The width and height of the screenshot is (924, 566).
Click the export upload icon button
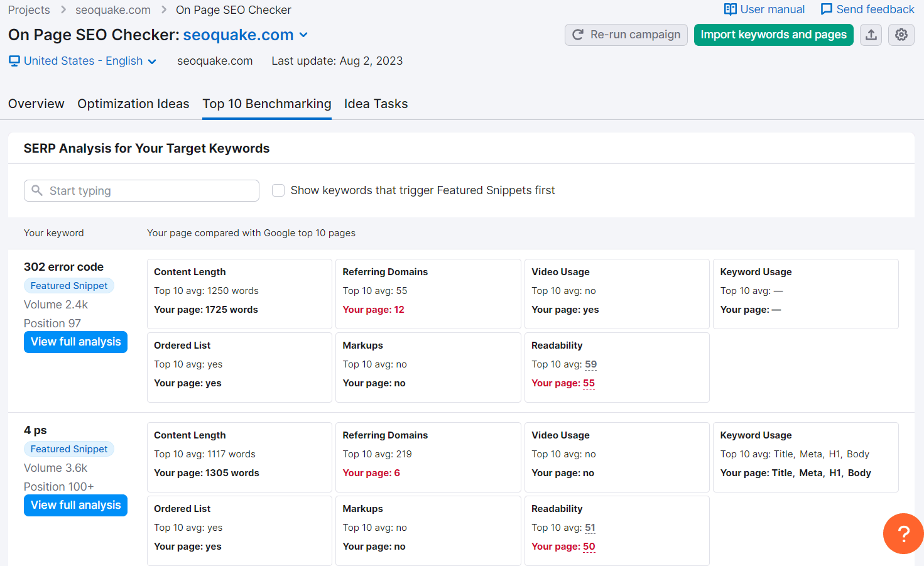tap(871, 35)
